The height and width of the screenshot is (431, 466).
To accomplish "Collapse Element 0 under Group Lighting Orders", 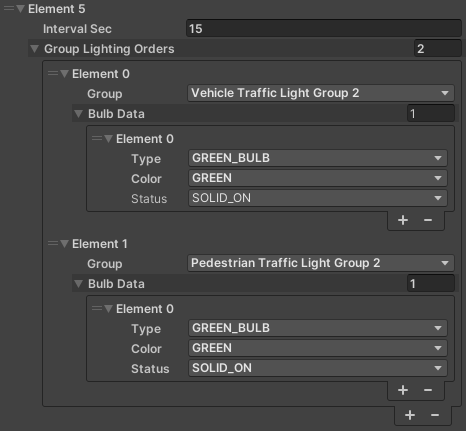I will 65,73.
